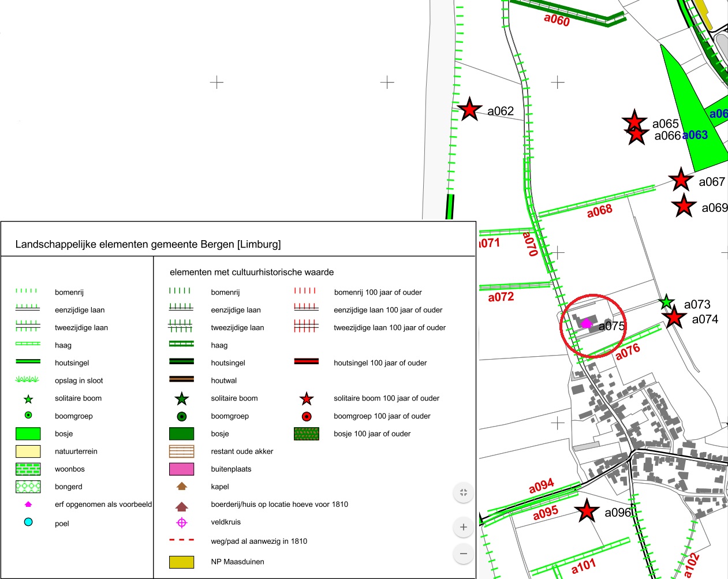Screen dimensions: 728x579
Task: Select the legend text 'houtsingel 100 jaar of ouder'
Action: tap(380, 363)
